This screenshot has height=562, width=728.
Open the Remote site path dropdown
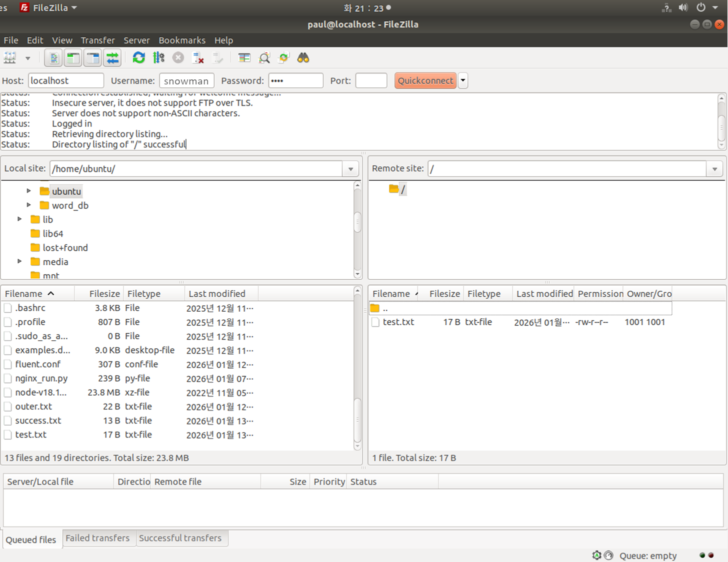click(x=714, y=169)
